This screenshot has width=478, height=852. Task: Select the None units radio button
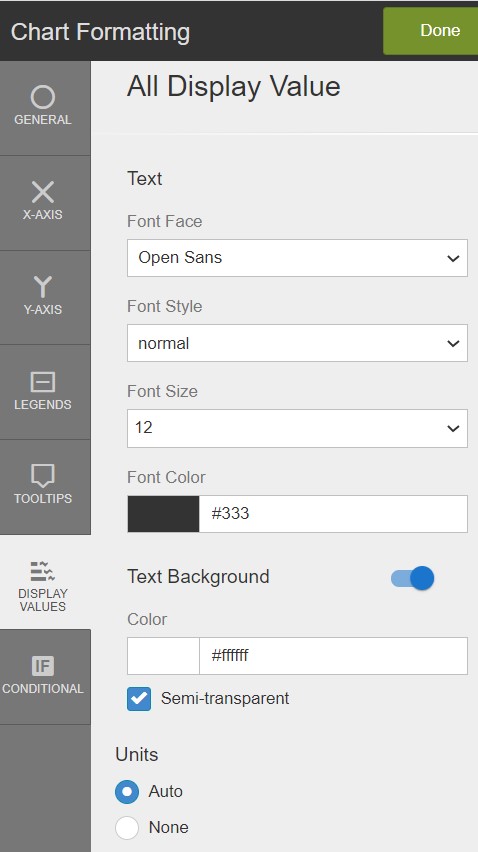pos(127,828)
